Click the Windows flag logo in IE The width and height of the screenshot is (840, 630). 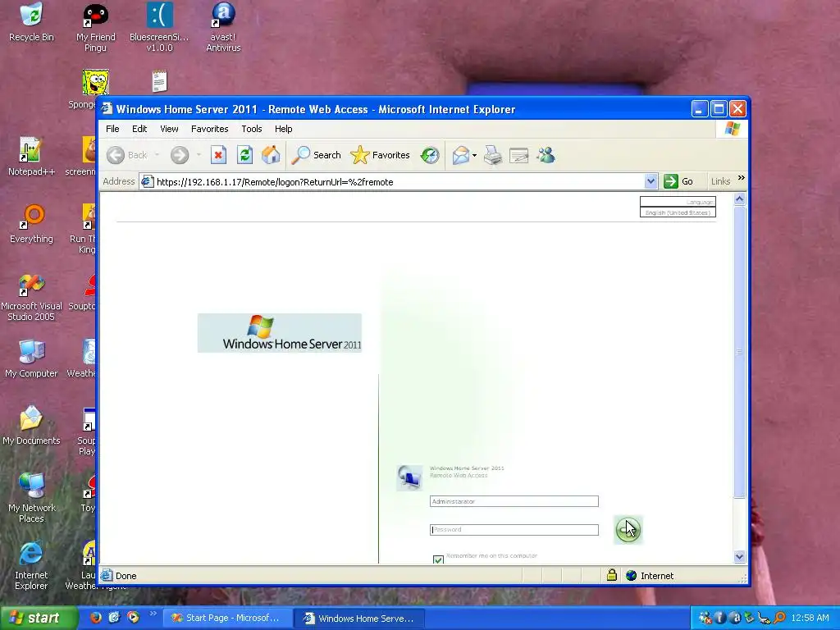[732, 129]
